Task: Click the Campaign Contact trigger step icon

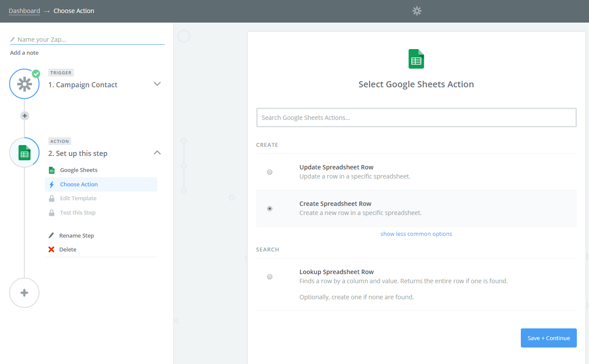Action: 24,84
